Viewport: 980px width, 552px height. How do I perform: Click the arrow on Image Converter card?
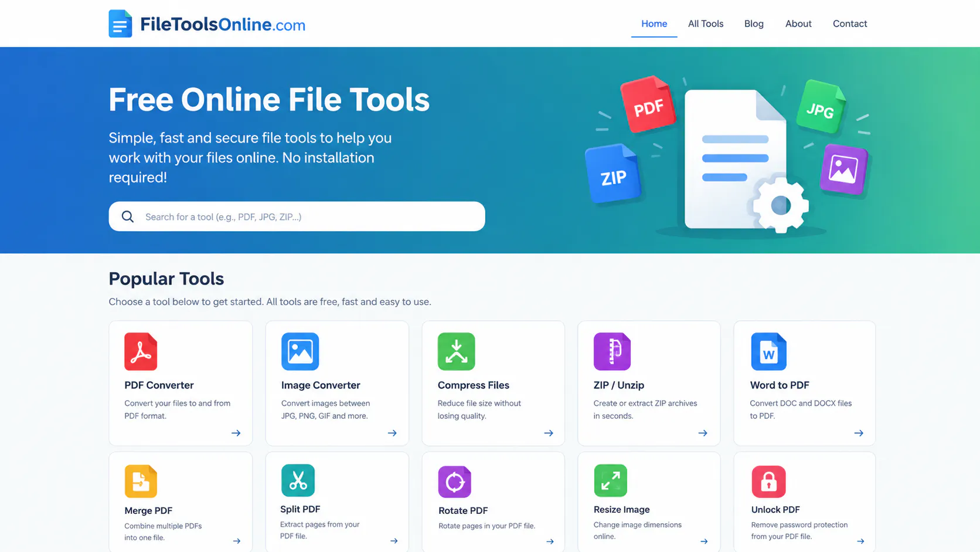click(x=392, y=433)
